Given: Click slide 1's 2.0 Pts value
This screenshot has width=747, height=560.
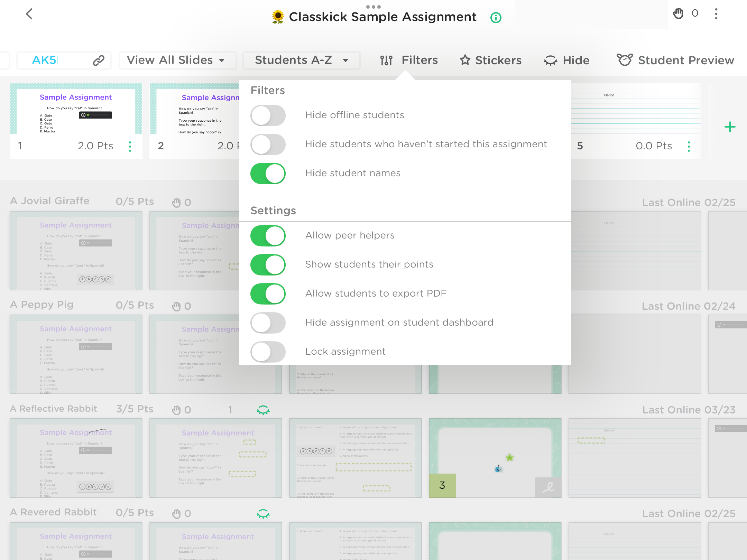Looking at the screenshot, I should (x=95, y=146).
